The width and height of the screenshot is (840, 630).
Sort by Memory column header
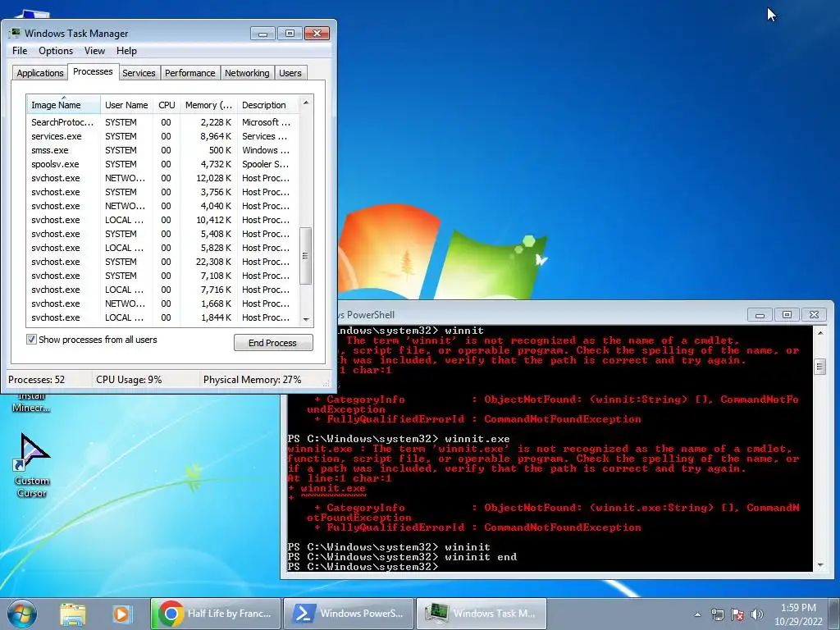coord(208,105)
